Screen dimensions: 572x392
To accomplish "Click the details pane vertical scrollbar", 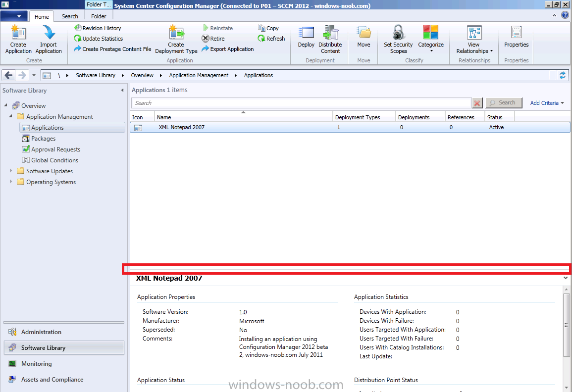I will click(x=566, y=325).
